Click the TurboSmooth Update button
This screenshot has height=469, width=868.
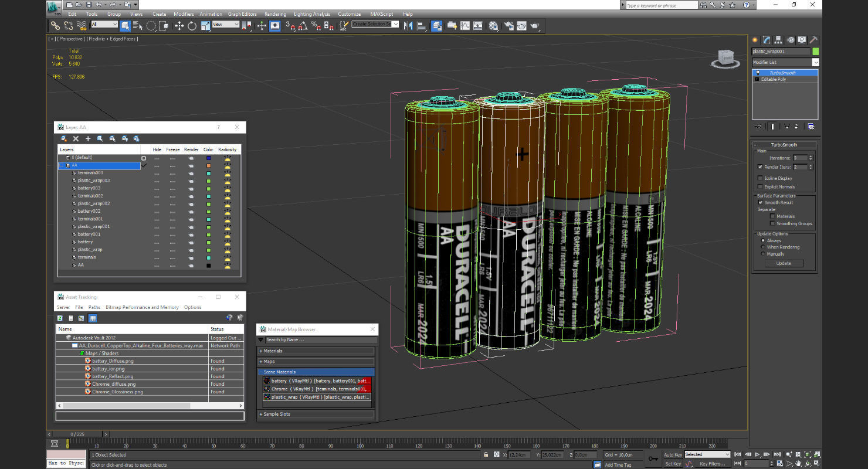point(784,263)
